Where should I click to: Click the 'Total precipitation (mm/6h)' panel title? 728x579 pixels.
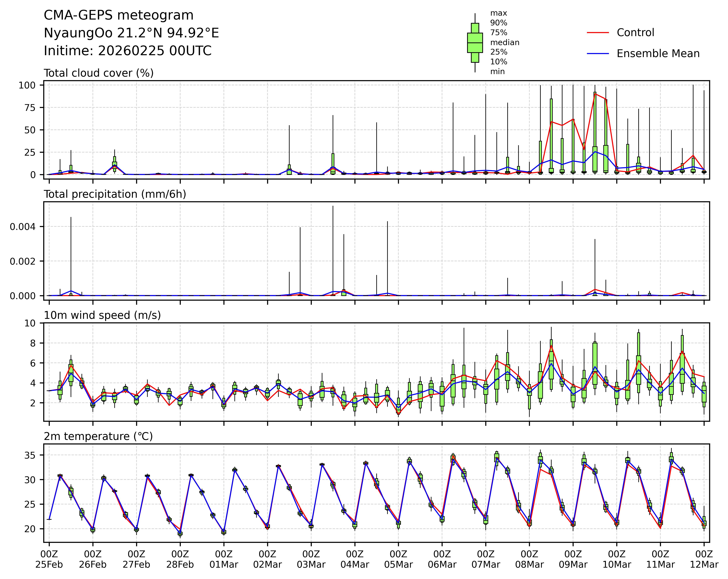[x=115, y=194]
